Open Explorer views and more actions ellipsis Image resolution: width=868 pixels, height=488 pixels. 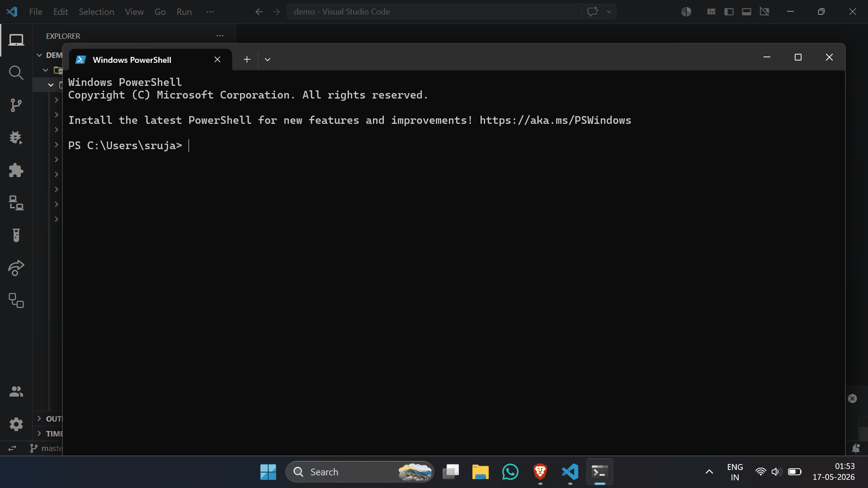pos(220,36)
